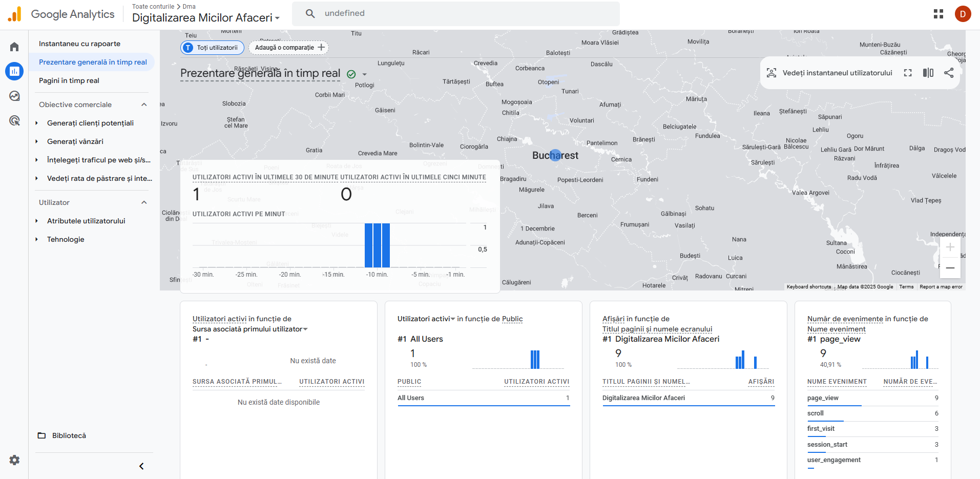Image resolution: width=980 pixels, height=479 pixels.
Task: Select Instantaneu cu rapoarte menu item
Action: (79, 44)
